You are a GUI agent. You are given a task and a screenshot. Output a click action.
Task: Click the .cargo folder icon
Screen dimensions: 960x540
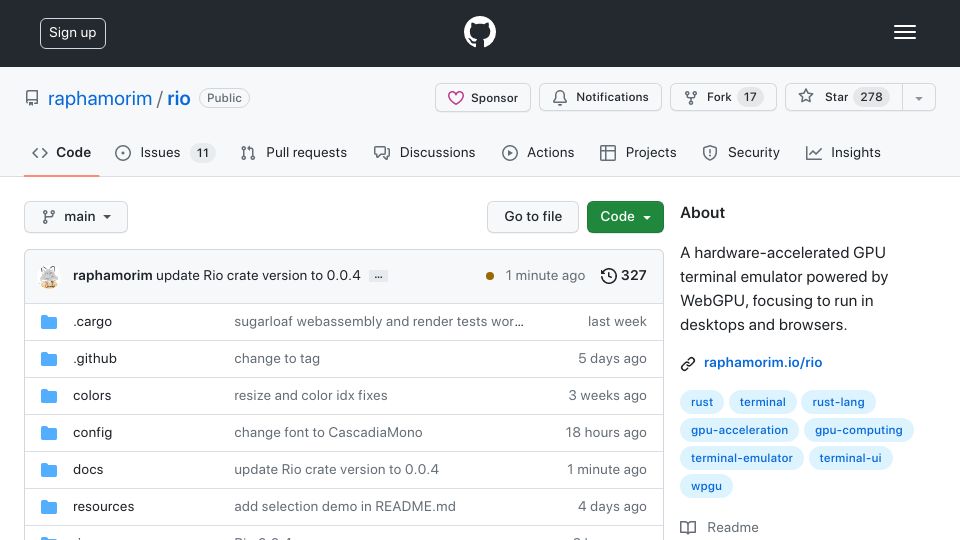(x=49, y=322)
